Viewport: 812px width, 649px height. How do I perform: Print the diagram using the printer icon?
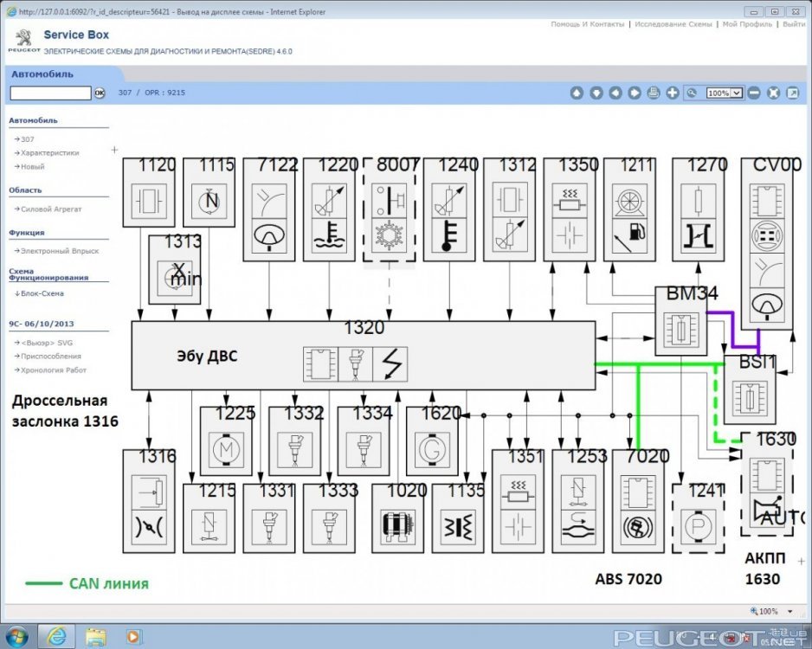(654, 93)
